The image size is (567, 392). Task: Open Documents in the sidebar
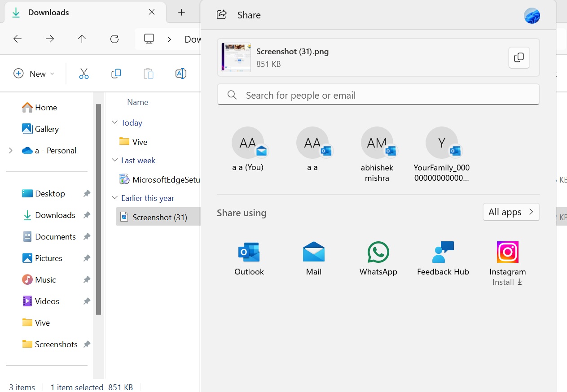[x=48, y=237]
